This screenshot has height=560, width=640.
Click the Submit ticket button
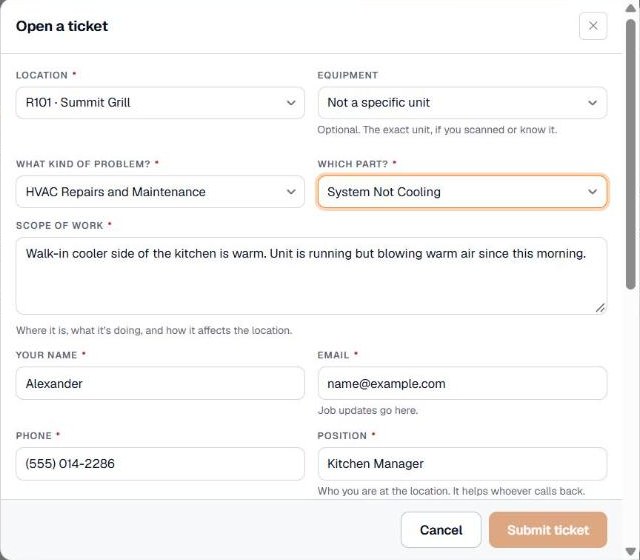pyautogui.click(x=548, y=530)
